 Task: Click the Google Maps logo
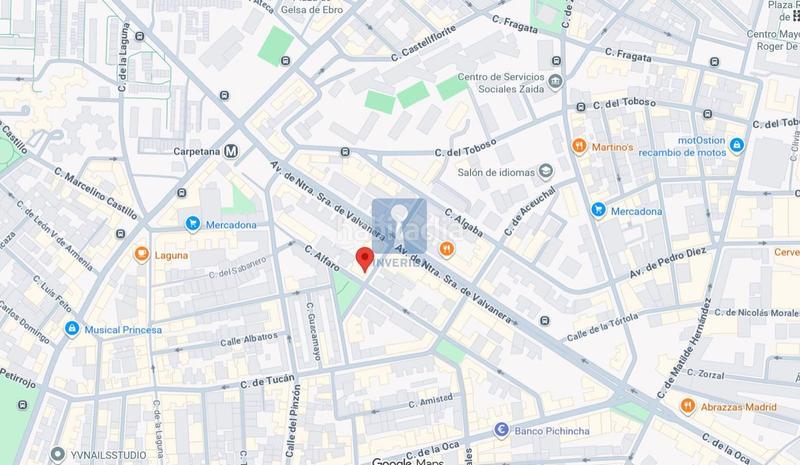pyautogui.click(x=408, y=461)
